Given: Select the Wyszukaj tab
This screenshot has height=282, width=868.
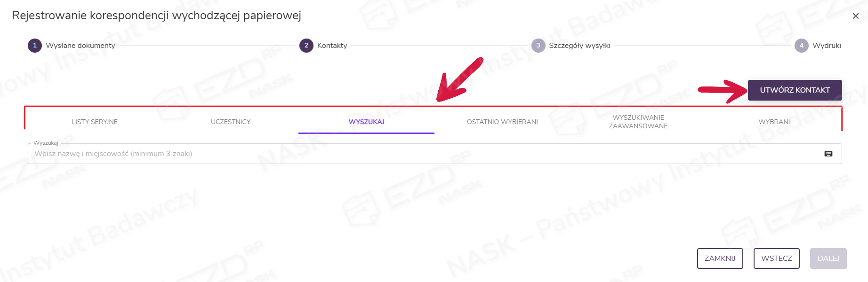Looking at the screenshot, I should point(366,122).
